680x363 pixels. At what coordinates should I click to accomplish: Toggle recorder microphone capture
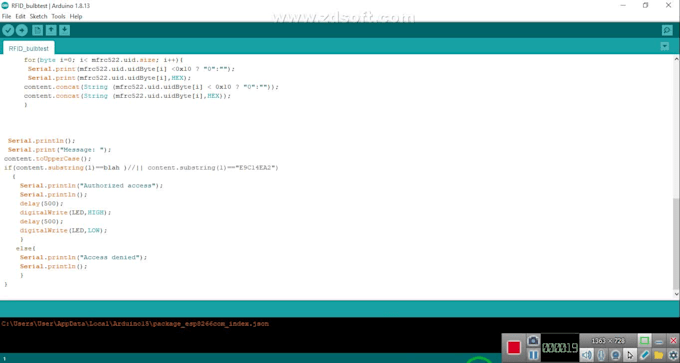pyautogui.click(x=601, y=355)
